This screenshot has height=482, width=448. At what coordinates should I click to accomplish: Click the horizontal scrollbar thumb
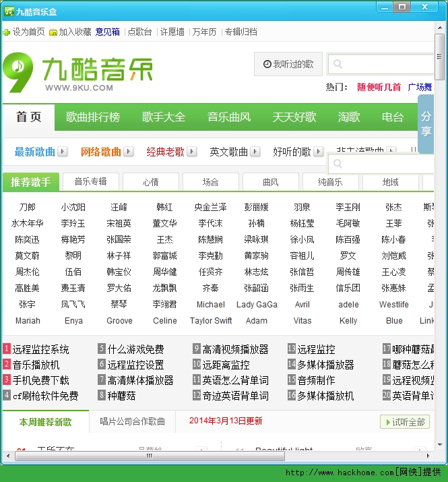pos(150,456)
